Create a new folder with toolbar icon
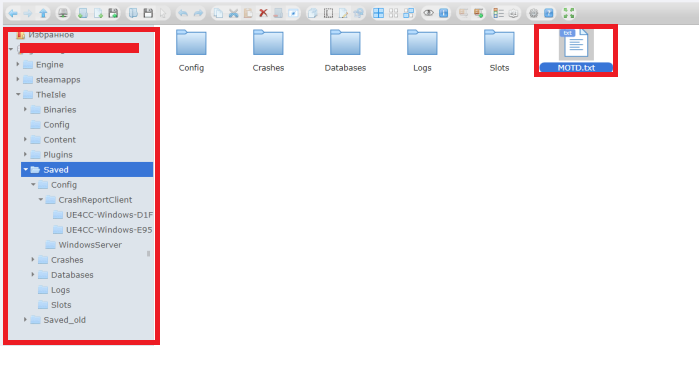The height and width of the screenshot is (366, 700). pyautogui.click(x=83, y=13)
